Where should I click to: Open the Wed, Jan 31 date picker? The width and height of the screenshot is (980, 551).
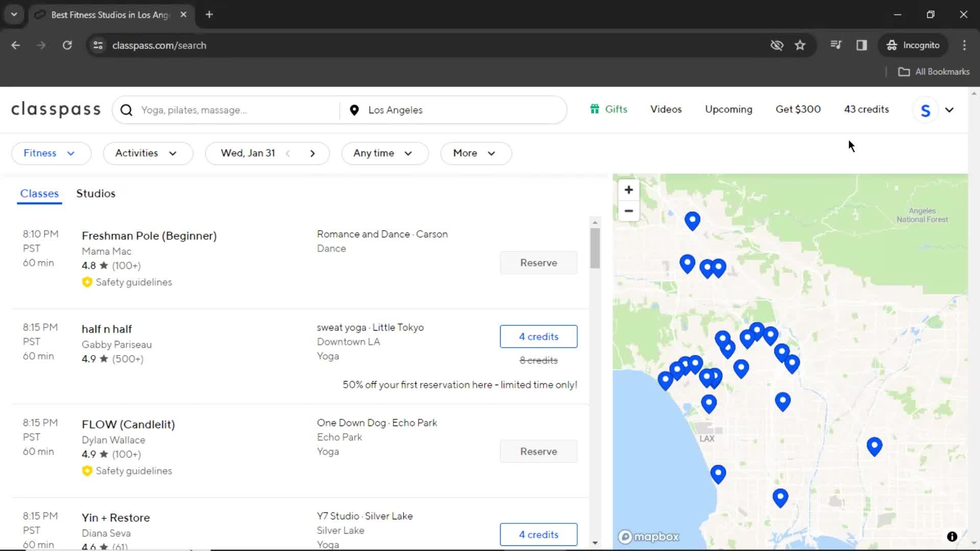click(248, 154)
